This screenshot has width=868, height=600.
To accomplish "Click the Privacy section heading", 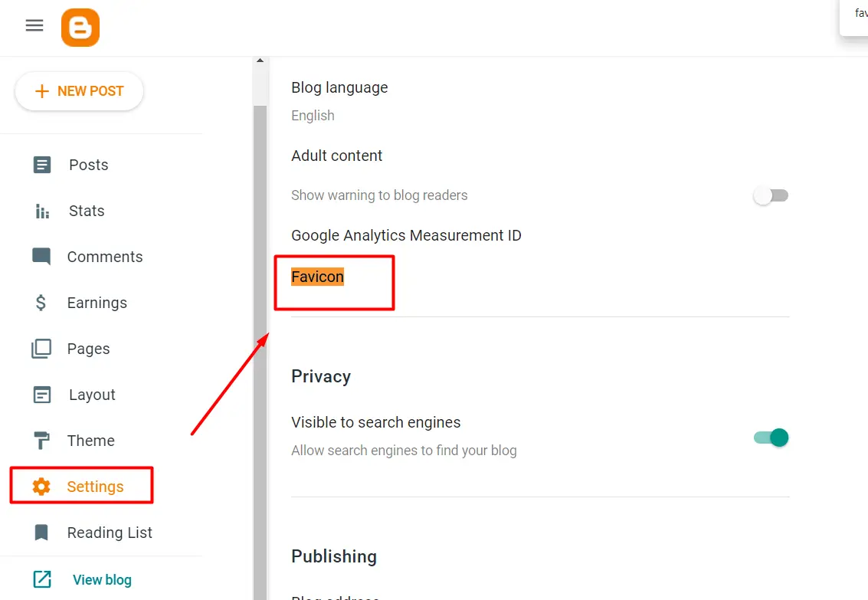I will pyautogui.click(x=321, y=376).
